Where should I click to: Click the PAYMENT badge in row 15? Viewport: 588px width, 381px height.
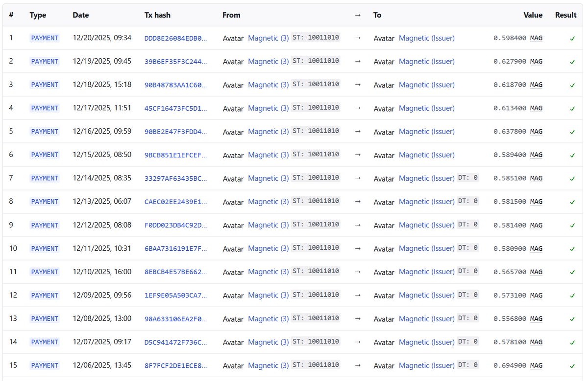tap(45, 366)
